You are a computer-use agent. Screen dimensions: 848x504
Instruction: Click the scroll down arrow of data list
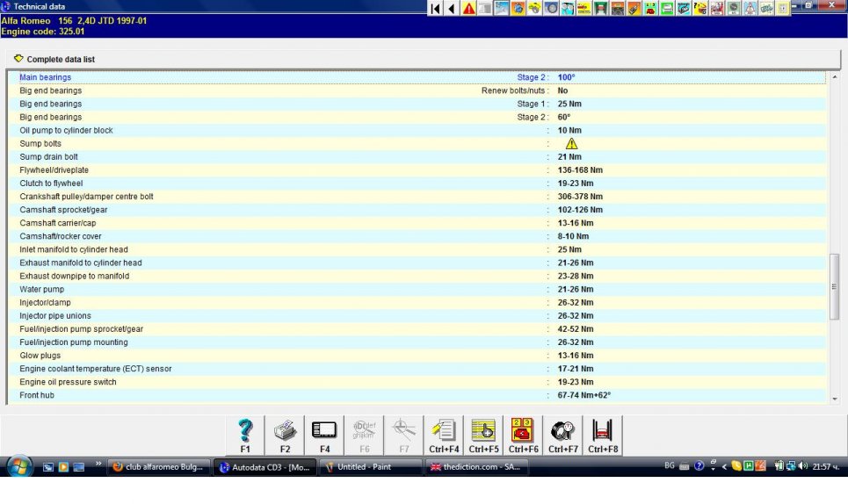835,399
